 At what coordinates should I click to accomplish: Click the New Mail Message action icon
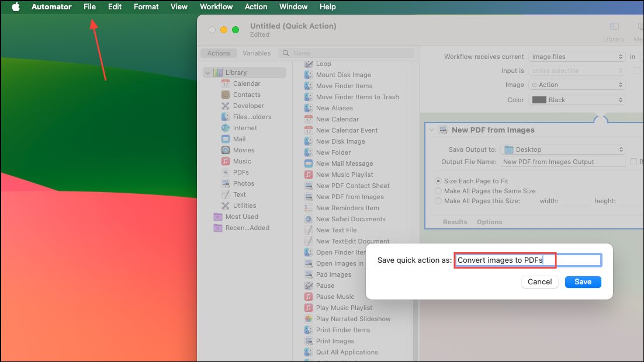(x=309, y=163)
